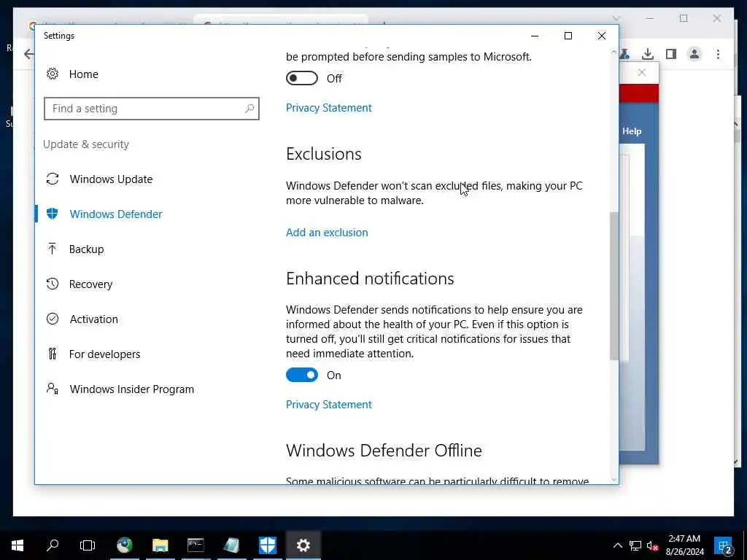Click the Exclusions heading text
747x560 pixels.
(x=323, y=154)
